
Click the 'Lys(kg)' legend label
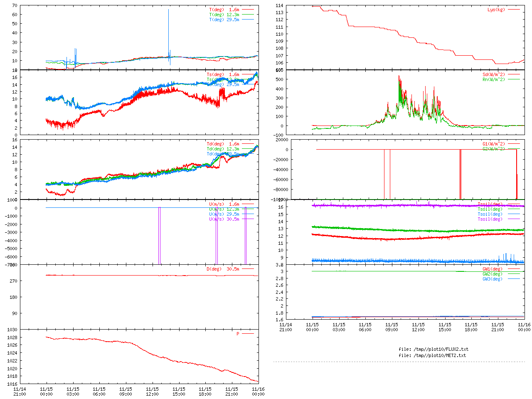coord(496,10)
